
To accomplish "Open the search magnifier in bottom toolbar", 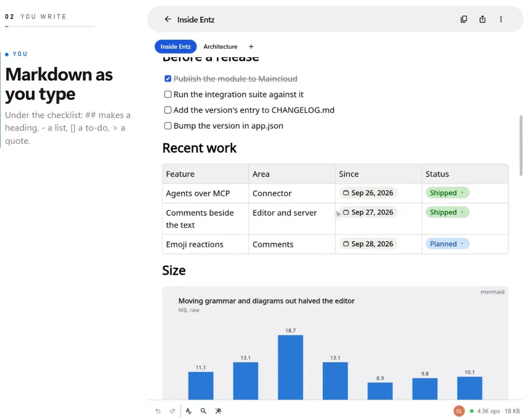I will pyautogui.click(x=203, y=411).
